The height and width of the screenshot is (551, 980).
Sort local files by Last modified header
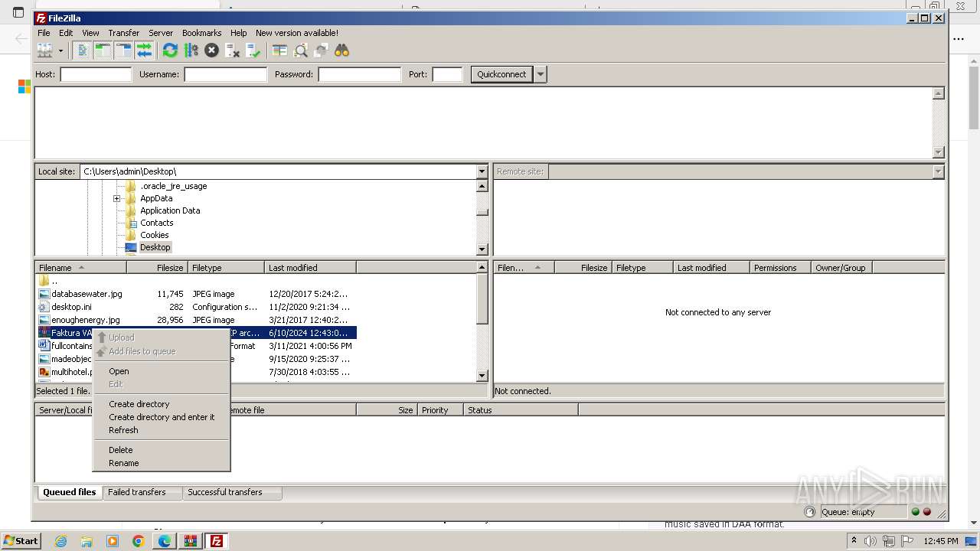310,268
